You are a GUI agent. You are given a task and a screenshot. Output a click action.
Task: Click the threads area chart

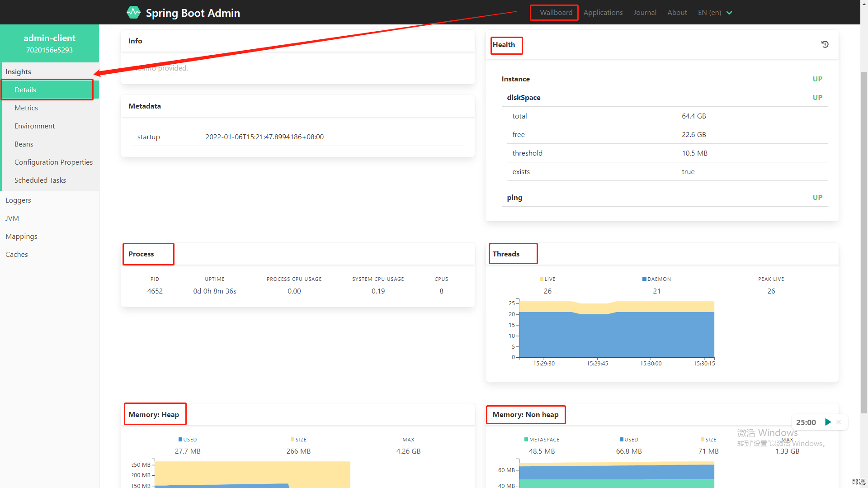click(x=616, y=330)
